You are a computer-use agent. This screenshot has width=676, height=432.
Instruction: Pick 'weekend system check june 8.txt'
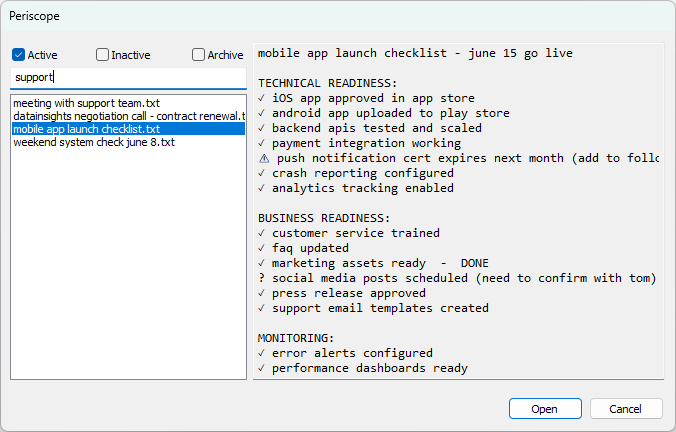[x=94, y=142]
